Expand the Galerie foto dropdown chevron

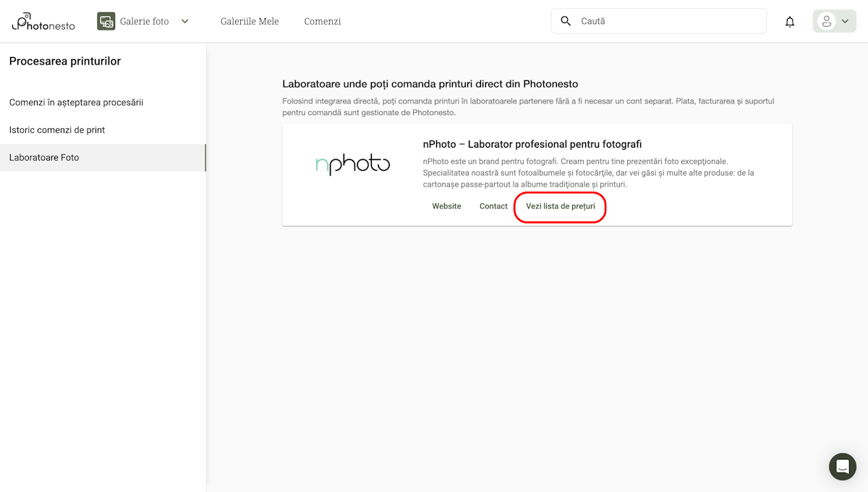(184, 22)
